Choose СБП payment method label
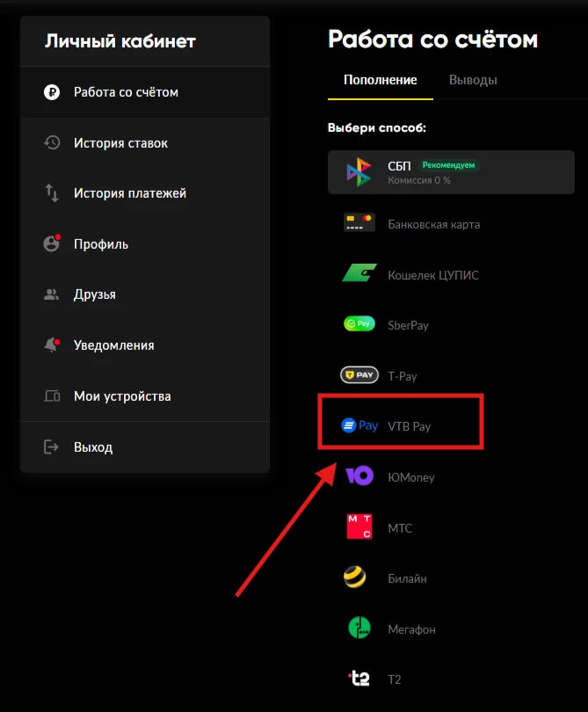This screenshot has height=712, width=588. 399,166
